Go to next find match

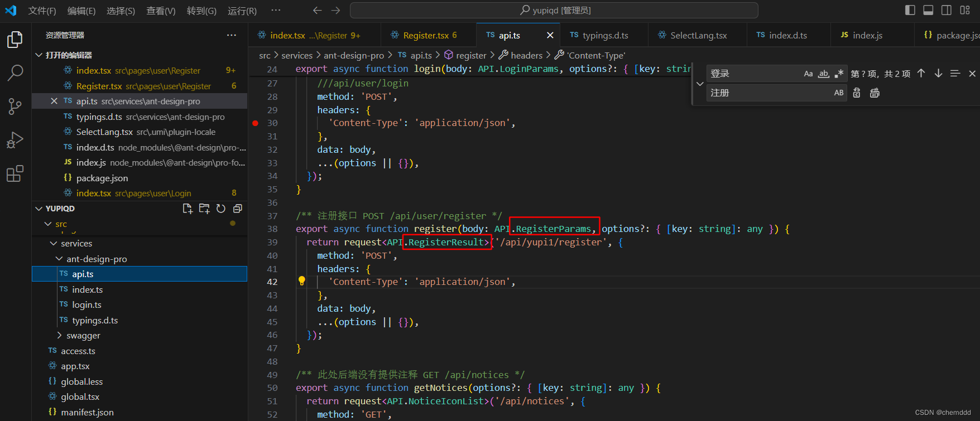click(938, 73)
